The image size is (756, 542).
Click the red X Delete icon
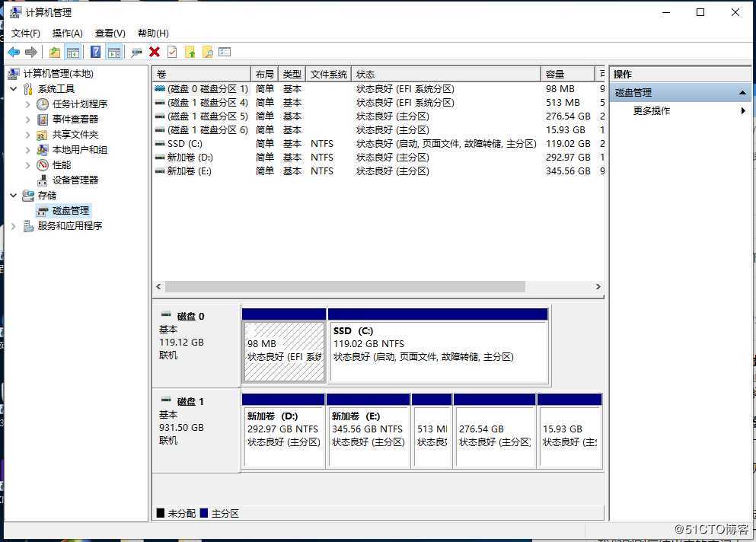pyautogui.click(x=155, y=52)
